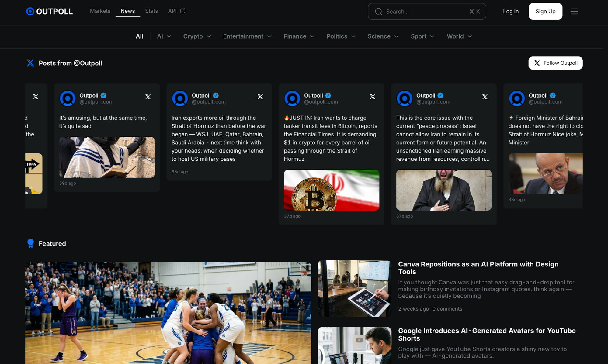Click the X icon on the '59d ago' post

(148, 97)
